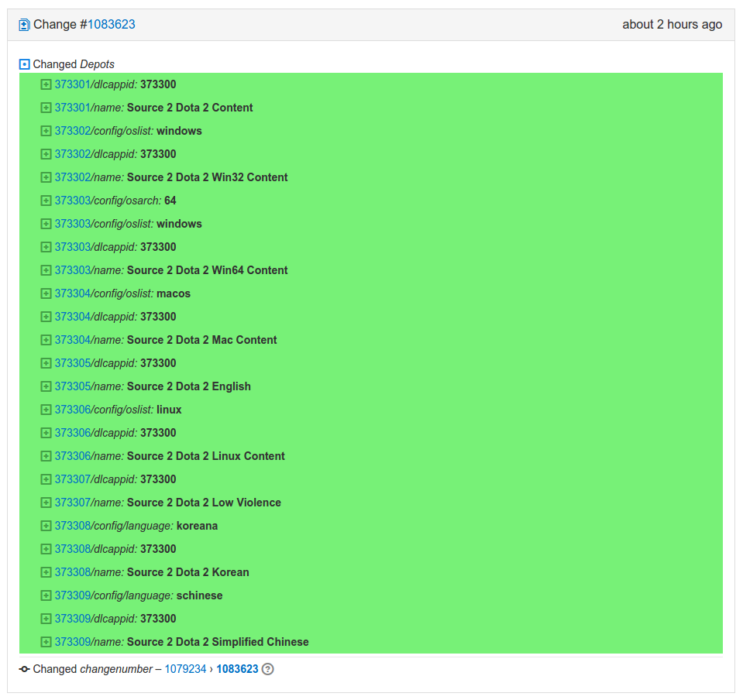Open depot 373304 link in macos row

pos(73,293)
